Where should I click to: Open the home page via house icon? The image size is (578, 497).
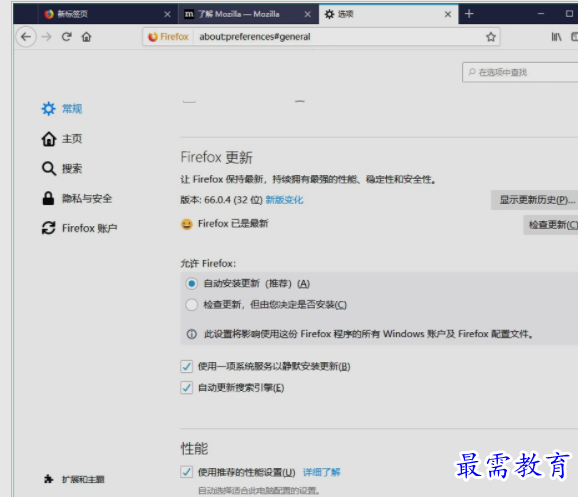86,37
